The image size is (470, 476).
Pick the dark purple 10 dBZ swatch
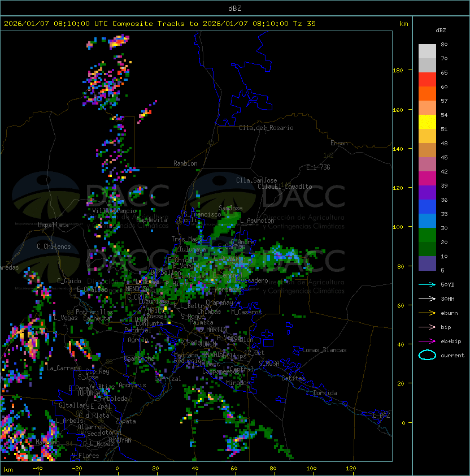[x=427, y=263]
